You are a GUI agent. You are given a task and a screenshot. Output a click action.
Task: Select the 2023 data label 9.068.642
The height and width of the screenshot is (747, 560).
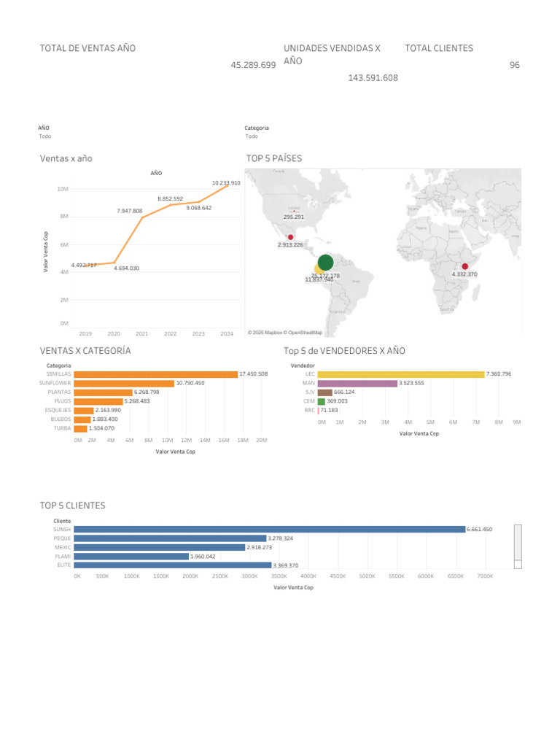(199, 208)
